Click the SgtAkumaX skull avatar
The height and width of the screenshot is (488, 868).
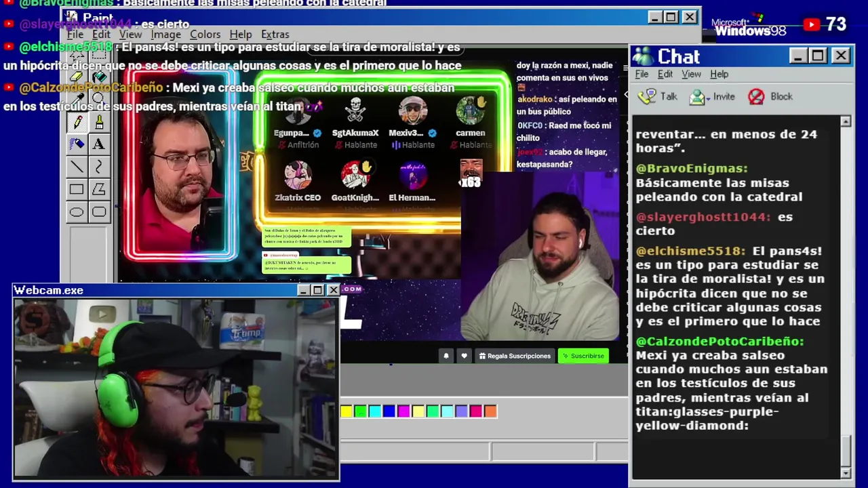pos(355,110)
